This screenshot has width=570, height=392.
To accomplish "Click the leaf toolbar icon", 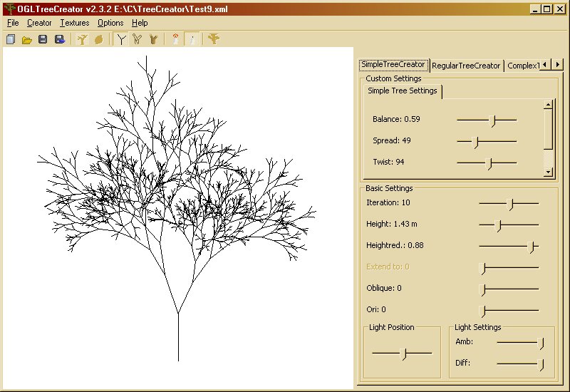I will tap(99, 39).
